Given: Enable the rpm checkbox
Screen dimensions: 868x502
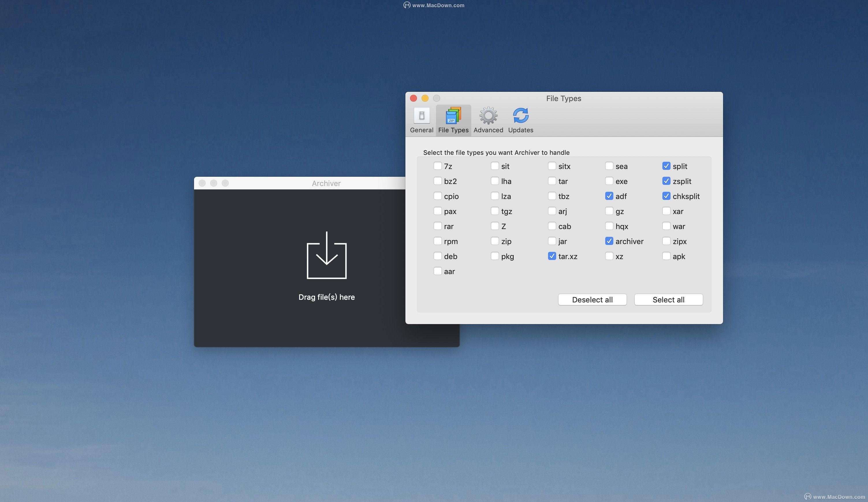Looking at the screenshot, I should (437, 241).
